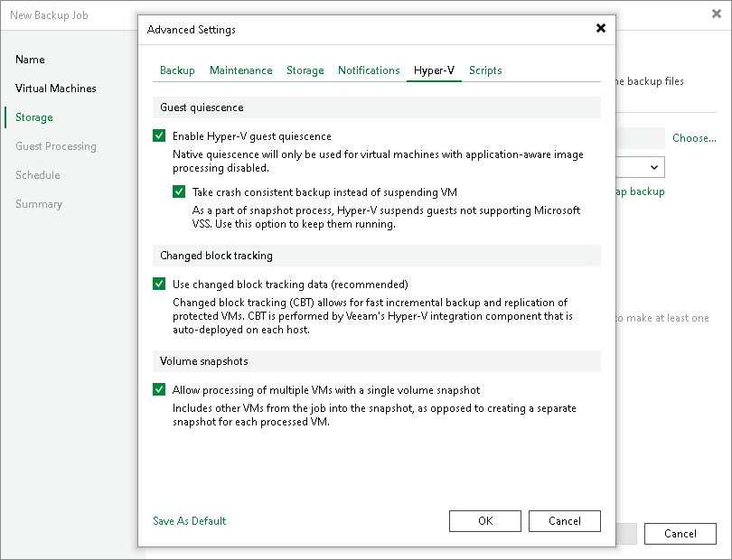
Task: Close the Advanced Settings dialog
Action: tap(601, 28)
